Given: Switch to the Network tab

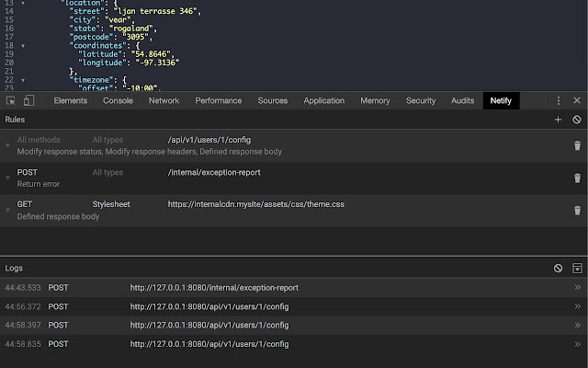Looking at the screenshot, I should click(164, 100).
